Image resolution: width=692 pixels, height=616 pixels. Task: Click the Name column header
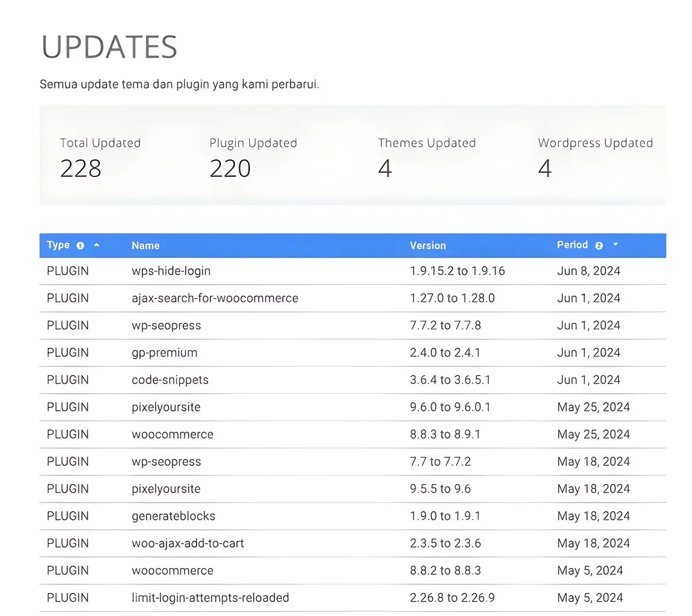tap(145, 245)
